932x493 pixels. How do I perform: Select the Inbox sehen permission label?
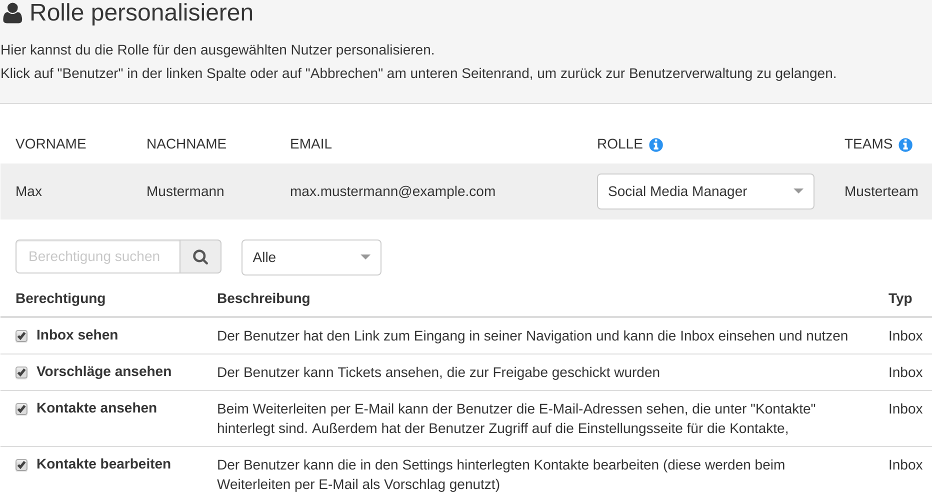77,335
